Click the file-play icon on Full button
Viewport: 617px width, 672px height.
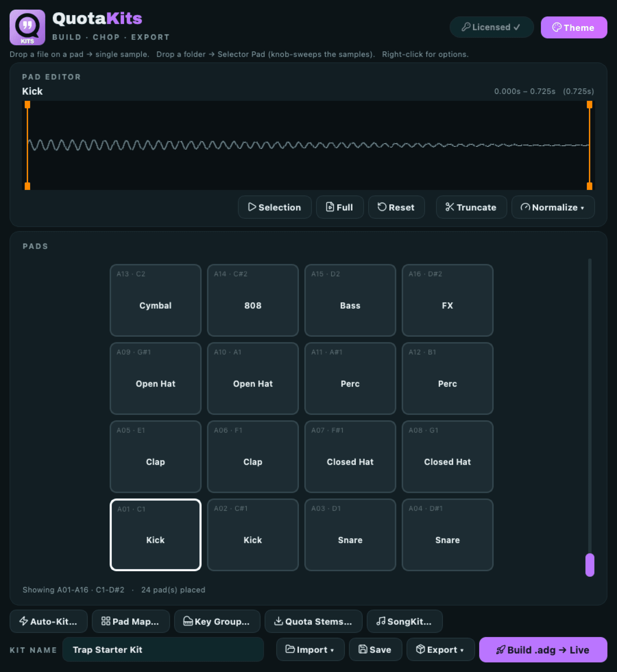[330, 207]
